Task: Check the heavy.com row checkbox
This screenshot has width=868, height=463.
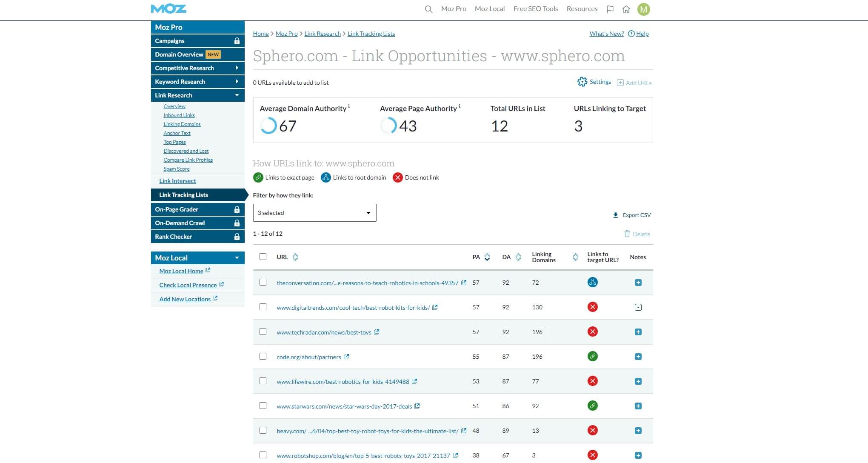Action: (263, 430)
